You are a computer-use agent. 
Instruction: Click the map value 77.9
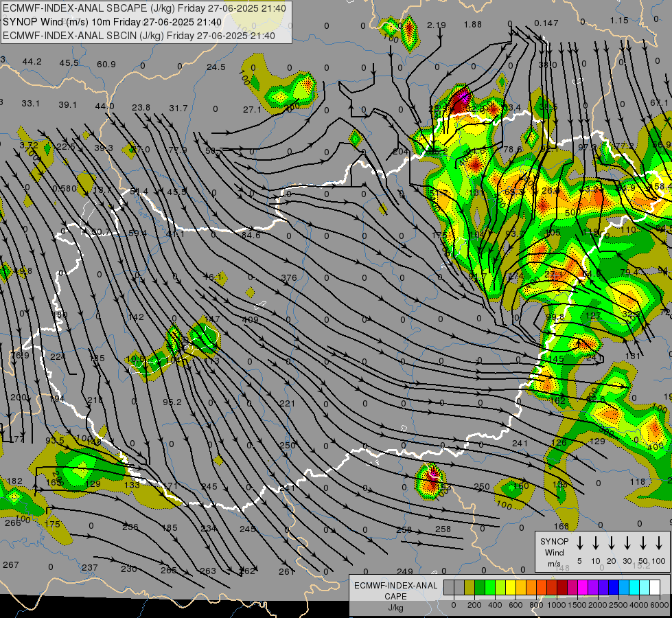click(x=177, y=150)
